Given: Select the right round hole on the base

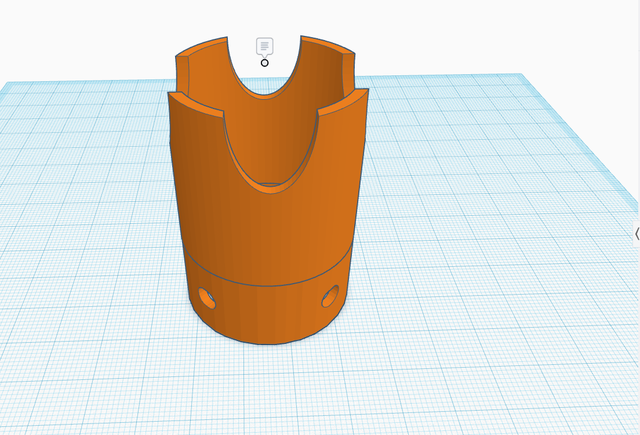Looking at the screenshot, I should point(329,296).
